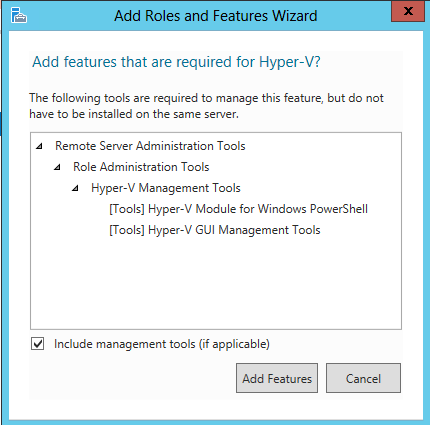
Task: Click the 'Add Roles and Features Wizard' title text
Action: pos(216,16)
